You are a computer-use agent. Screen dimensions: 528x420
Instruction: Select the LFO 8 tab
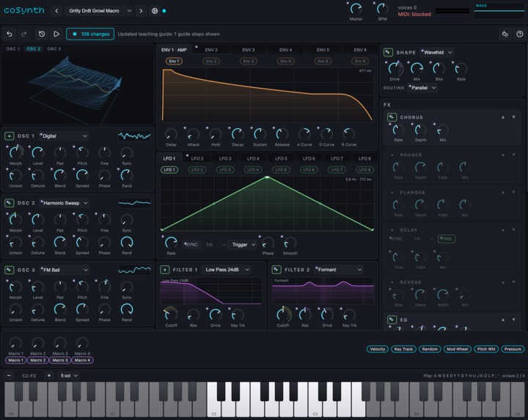click(x=364, y=158)
